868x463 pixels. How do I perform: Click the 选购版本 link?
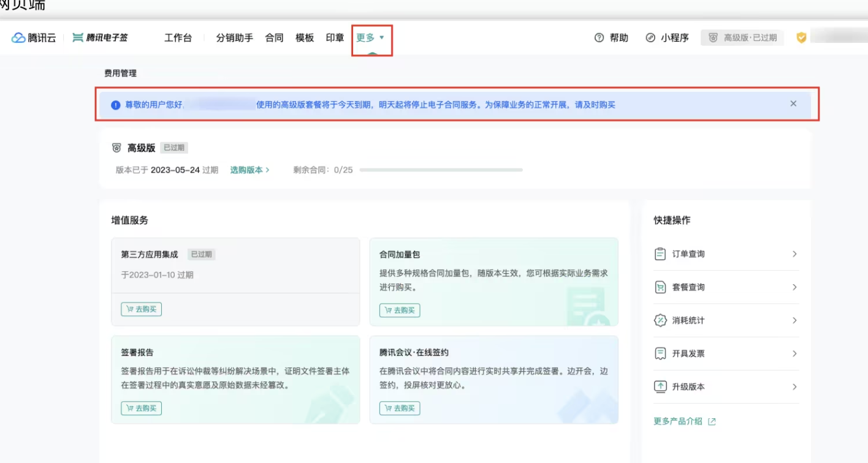pyautogui.click(x=250, y=170)
